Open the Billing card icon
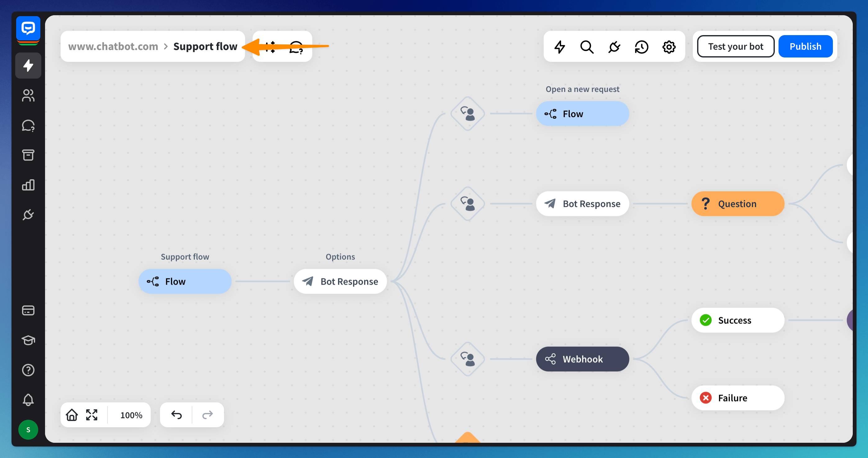Screen dimensions: 868x458 [28, 310]
